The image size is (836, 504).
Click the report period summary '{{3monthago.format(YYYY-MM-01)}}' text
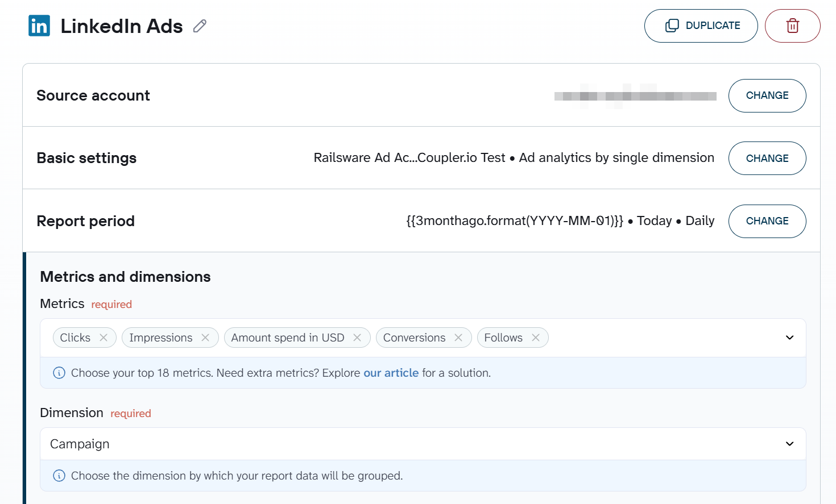[x=515, y=220]
